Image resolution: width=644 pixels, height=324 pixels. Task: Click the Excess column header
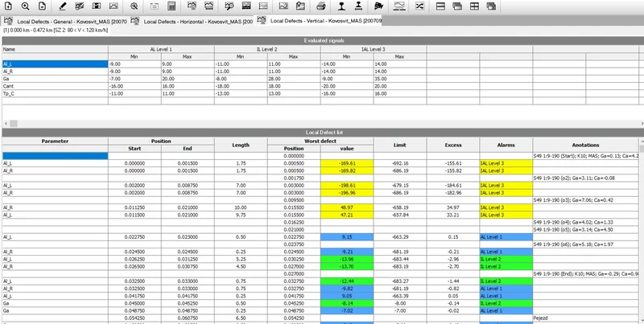click(x=453, y=145)
